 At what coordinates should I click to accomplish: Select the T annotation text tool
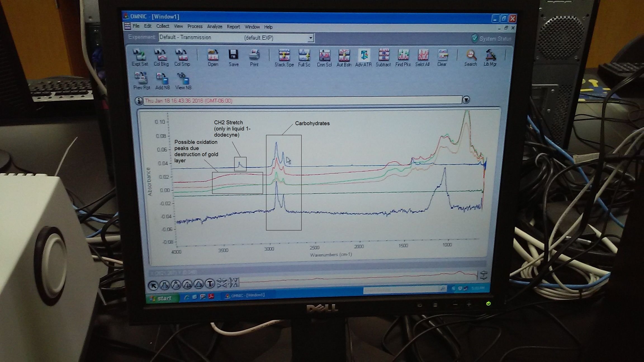[210, 284]
